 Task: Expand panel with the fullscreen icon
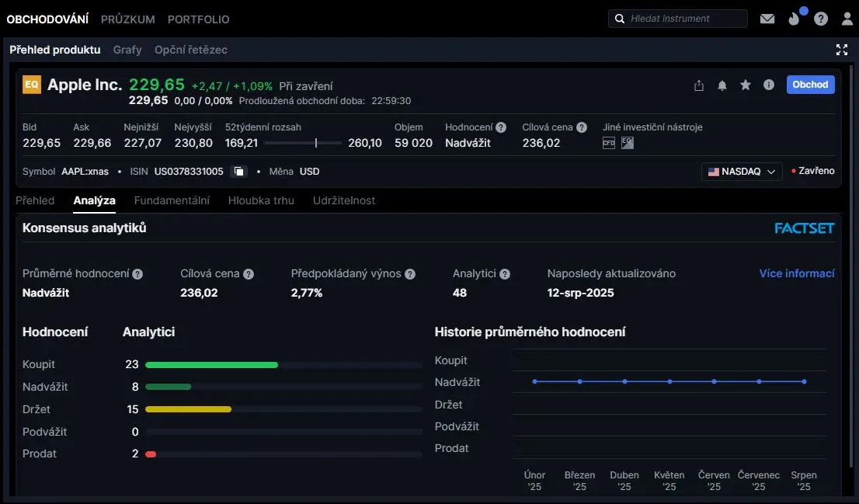point(841,50)
